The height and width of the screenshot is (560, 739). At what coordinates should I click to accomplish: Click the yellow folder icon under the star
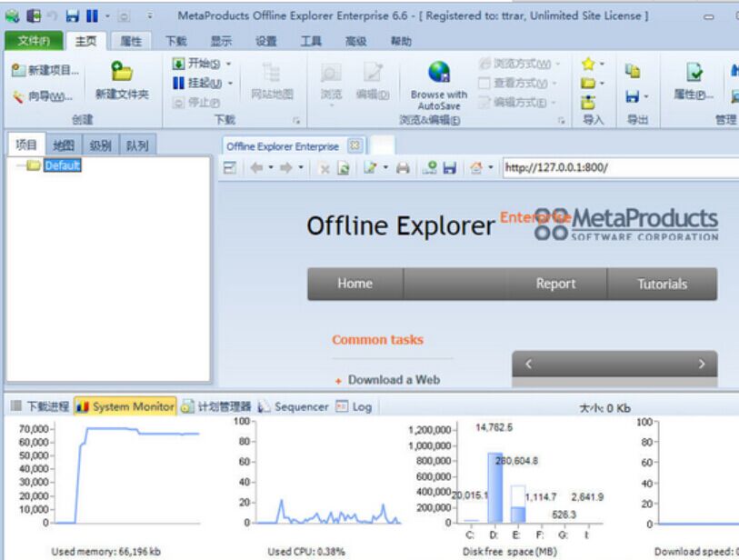[588, 84]
